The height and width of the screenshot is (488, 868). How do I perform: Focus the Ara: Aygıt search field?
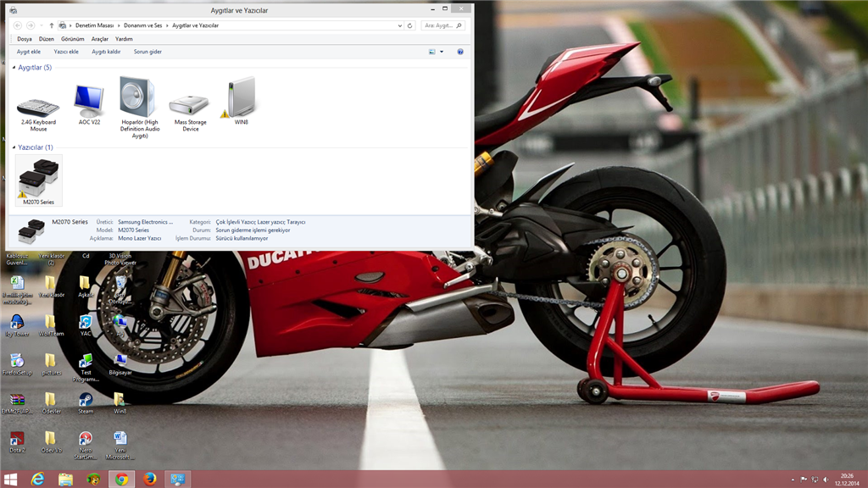(x=442, y=25)
